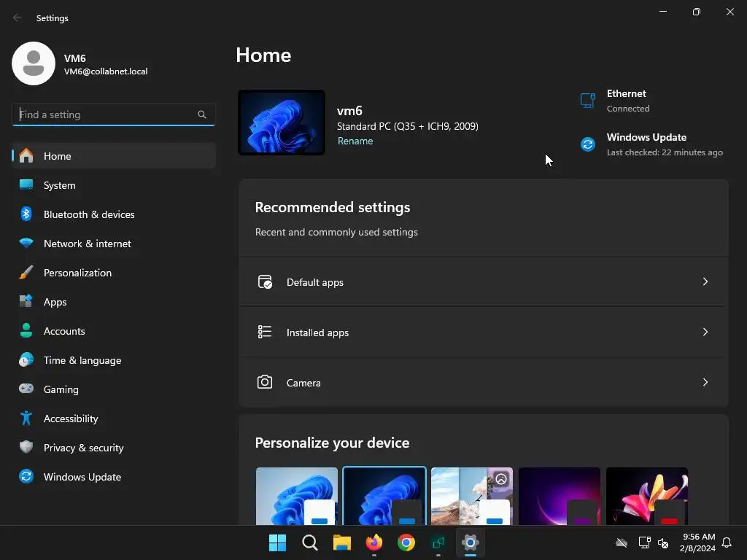
Task: Open taskbar Search
Action: tap(309, 542)
